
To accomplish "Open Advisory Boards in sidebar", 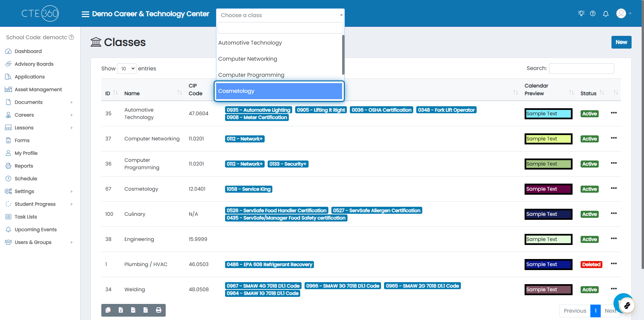I will click(34, 64).
